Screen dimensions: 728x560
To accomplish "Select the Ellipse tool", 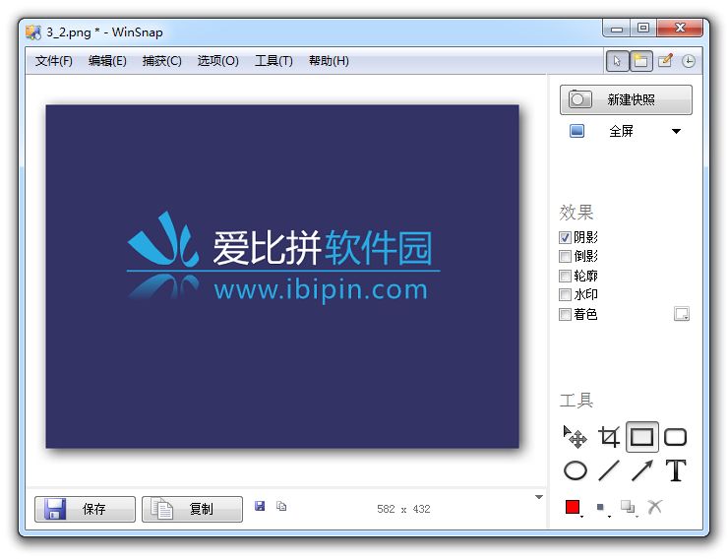I will (576, 470).
